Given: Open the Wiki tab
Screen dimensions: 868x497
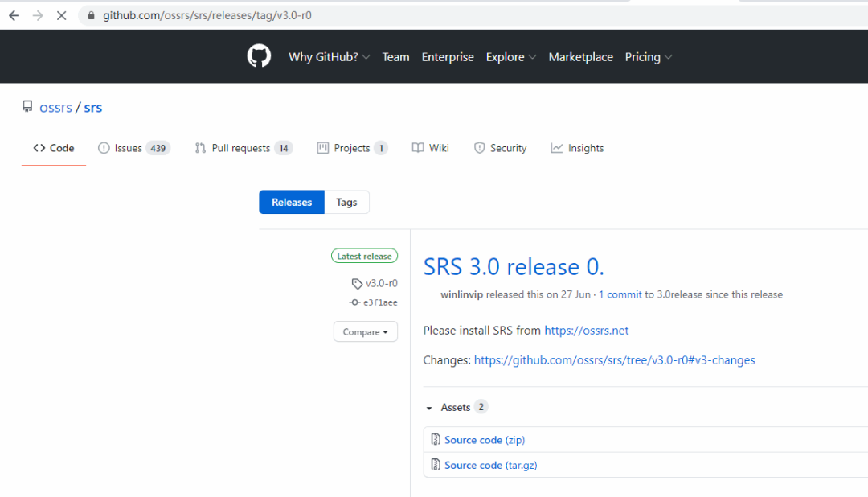Looking at the screenshot, I should pyautogui.click(x=431, y=148).
